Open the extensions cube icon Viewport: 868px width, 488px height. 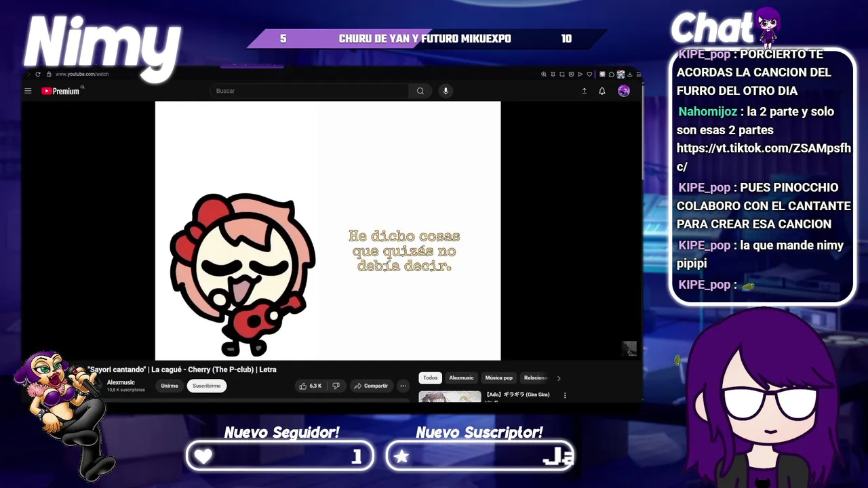click(612, 75)
